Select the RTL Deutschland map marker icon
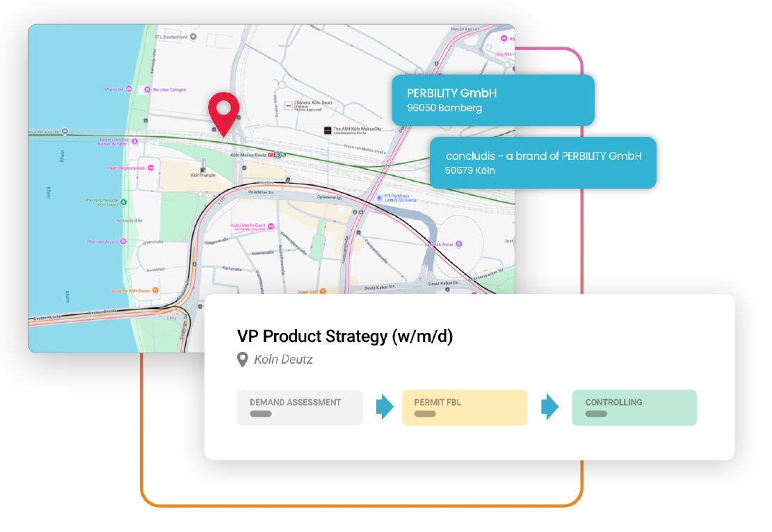Image resolution: width=772 pixels, height=532 pixels. (x=193, y=36)
